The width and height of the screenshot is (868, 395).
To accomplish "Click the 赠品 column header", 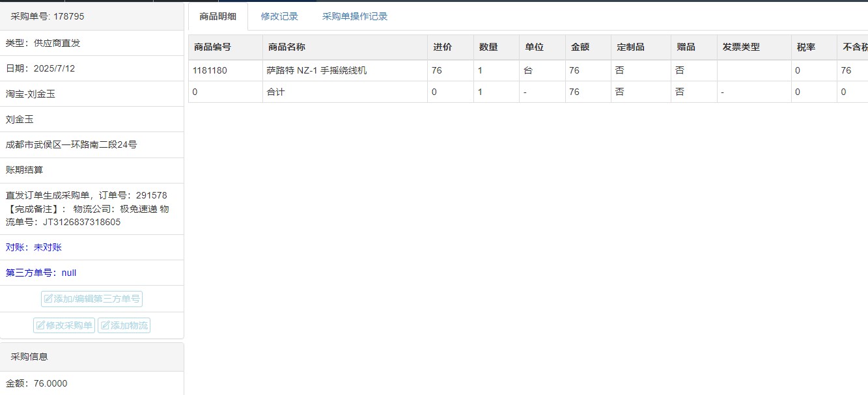I will [693, 47].
